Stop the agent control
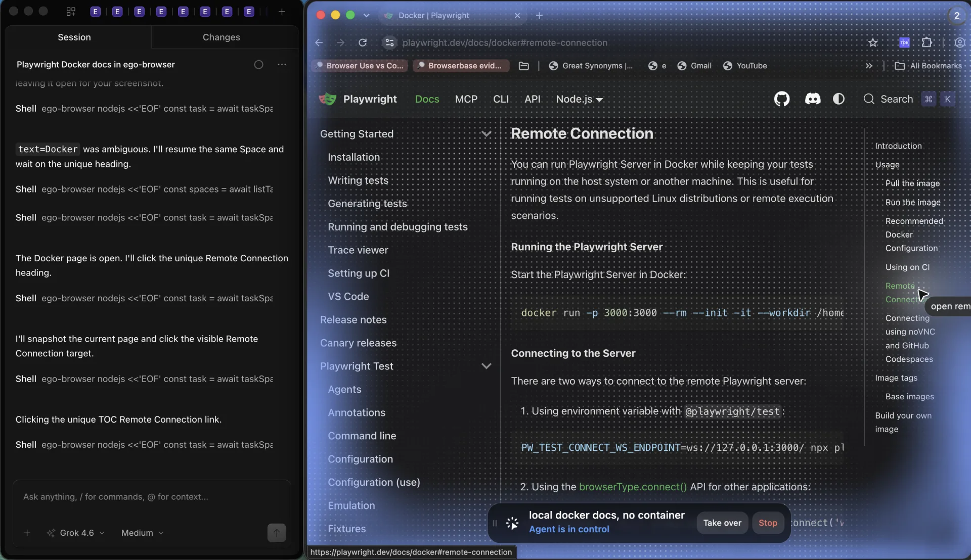Viewport: 971px width, 560px height. 767,523
